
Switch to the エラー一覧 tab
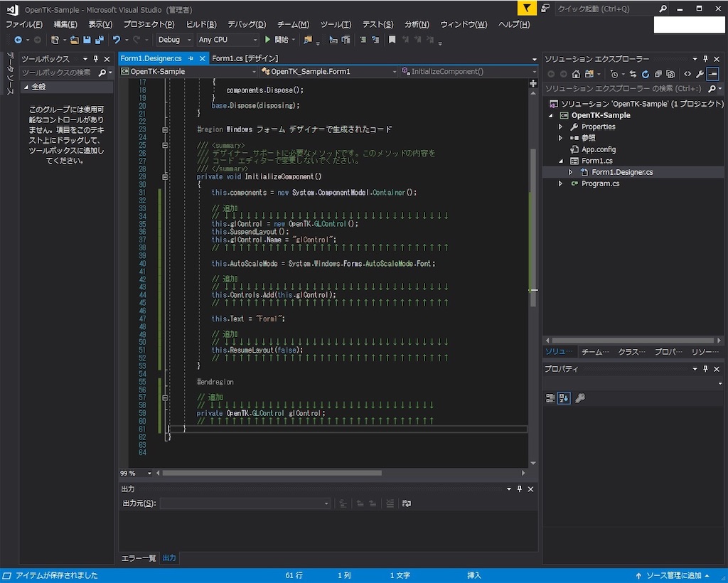point(139,558)
